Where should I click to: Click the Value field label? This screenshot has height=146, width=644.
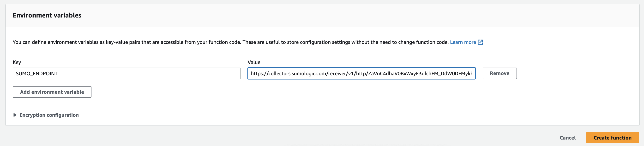254,62
